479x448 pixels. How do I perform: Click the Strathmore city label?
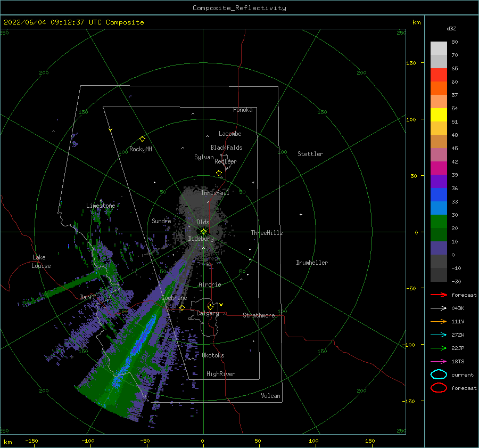259,315
